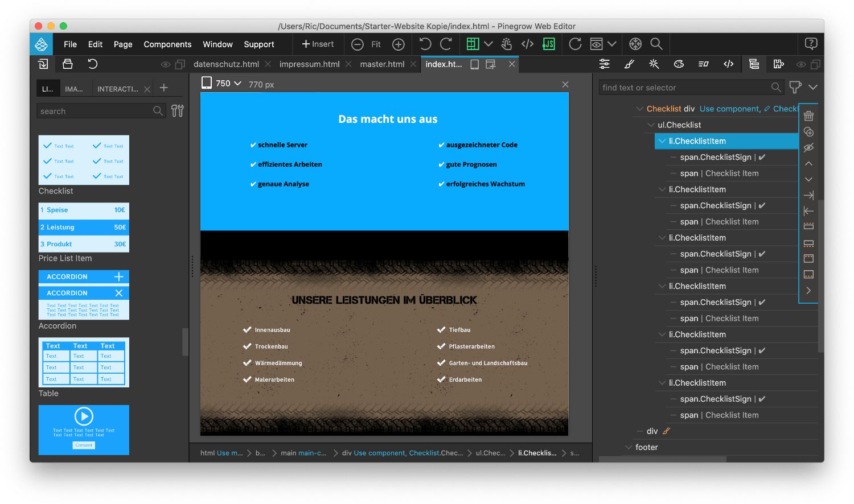Click the circular collapse arrows icon

635,44
